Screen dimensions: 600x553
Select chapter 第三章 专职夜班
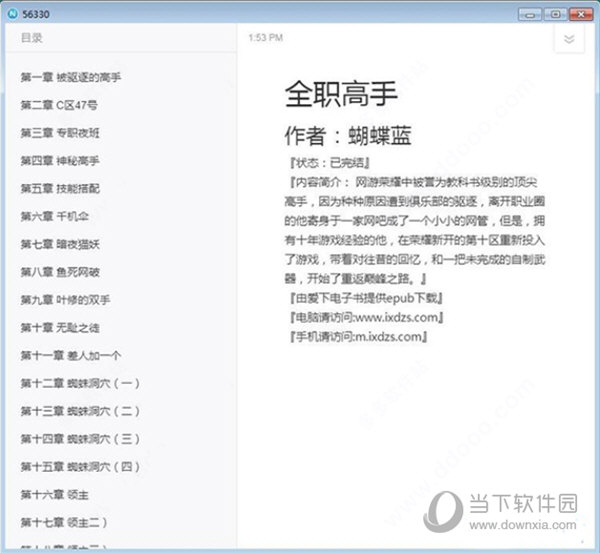60,133
